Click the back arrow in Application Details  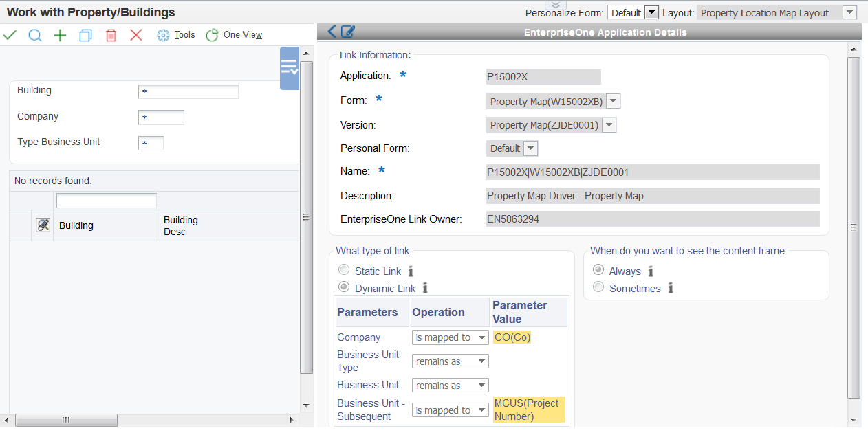(332, 32)
